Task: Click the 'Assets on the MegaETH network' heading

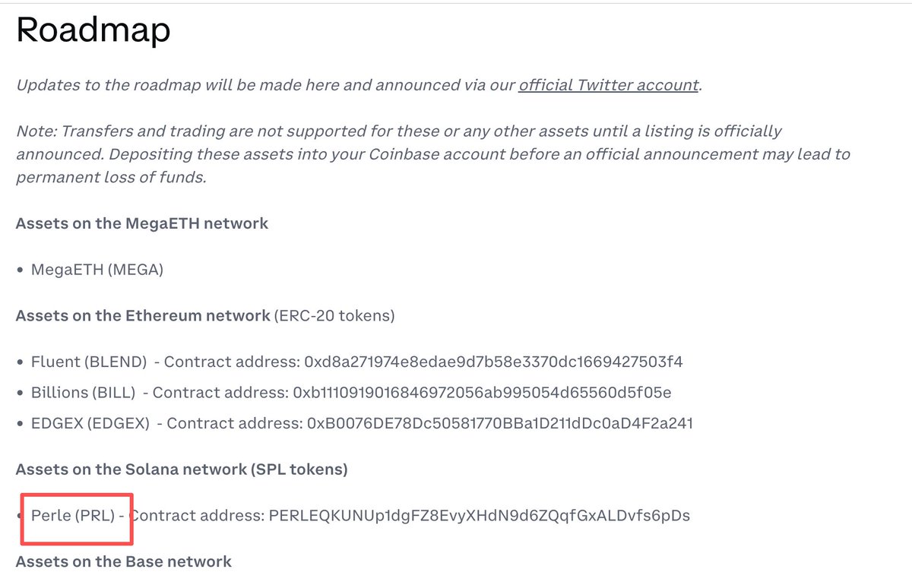Action: coord(141,223)
